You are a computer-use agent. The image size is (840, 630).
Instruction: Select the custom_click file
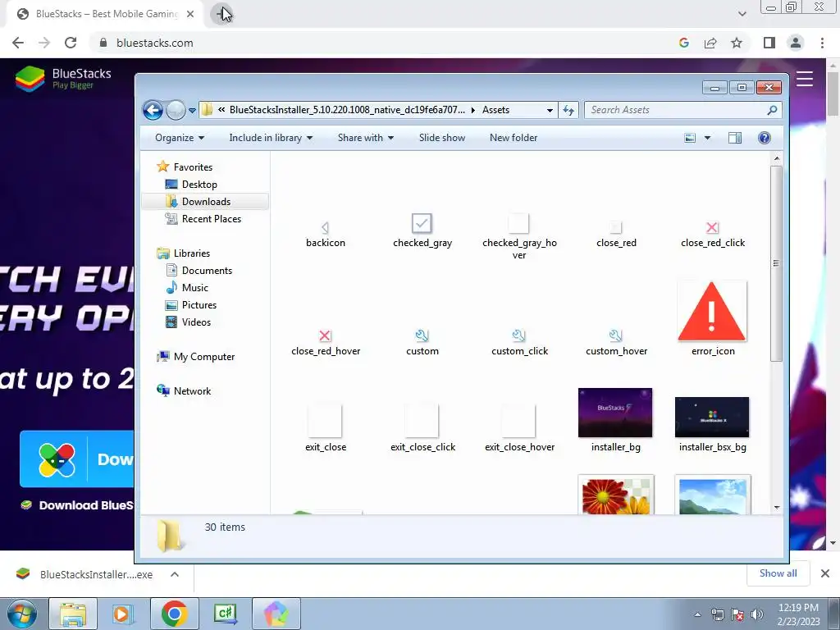pos(519,344)
